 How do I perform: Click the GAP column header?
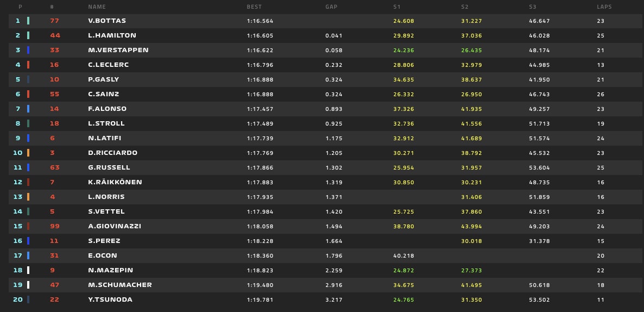tap(331, 7)
